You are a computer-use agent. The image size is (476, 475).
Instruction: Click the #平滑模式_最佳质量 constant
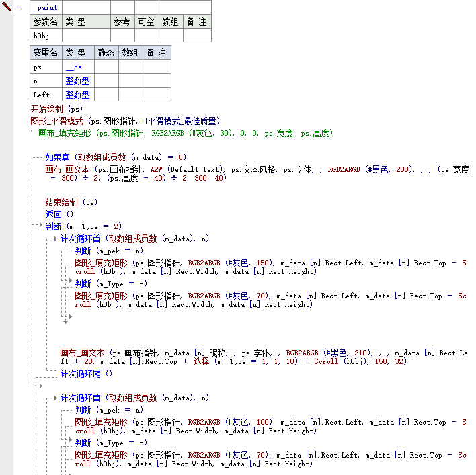(180, 122)
